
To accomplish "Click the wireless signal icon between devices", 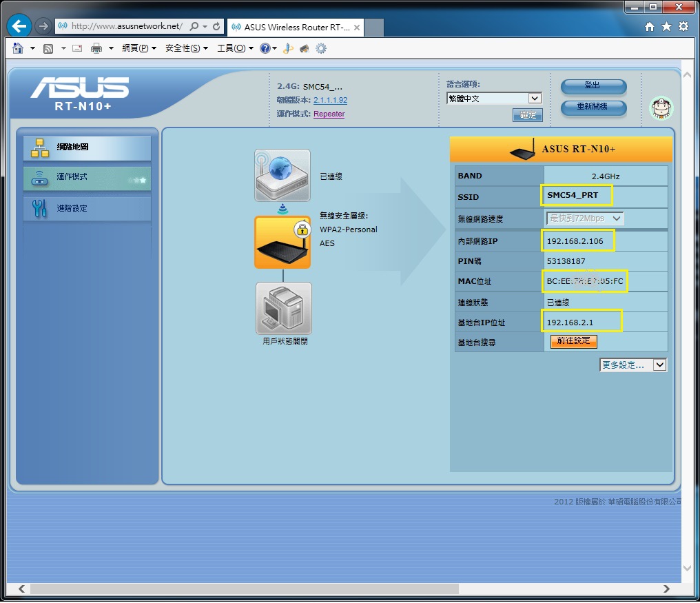I will (x=282, y=209).
